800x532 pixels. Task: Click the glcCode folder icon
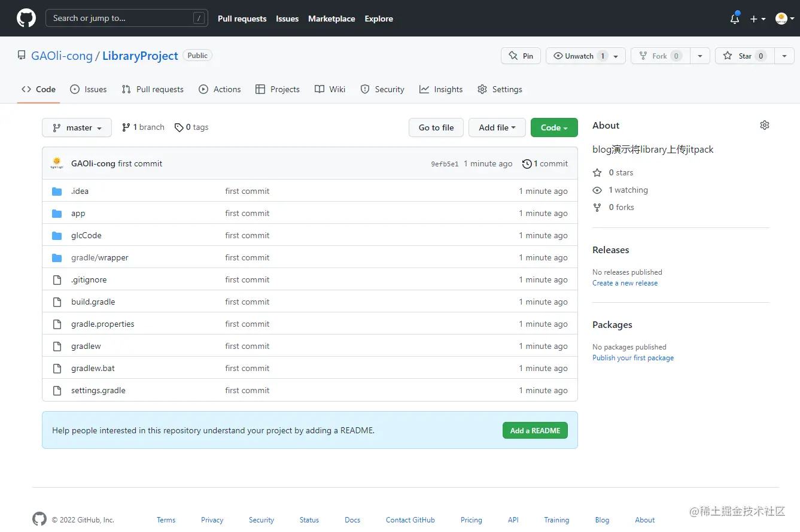[57, 236]
